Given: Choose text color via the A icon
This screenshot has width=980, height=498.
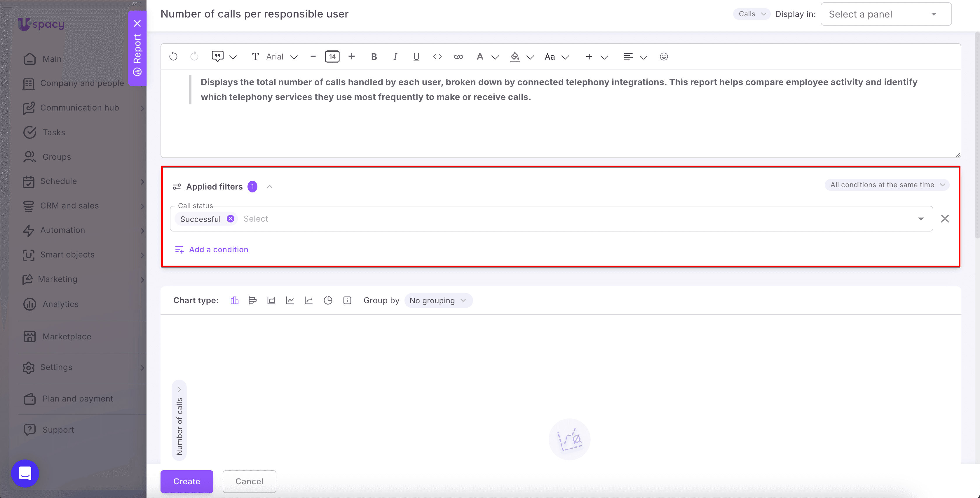Looking at the screenshot, I should 480,57.
